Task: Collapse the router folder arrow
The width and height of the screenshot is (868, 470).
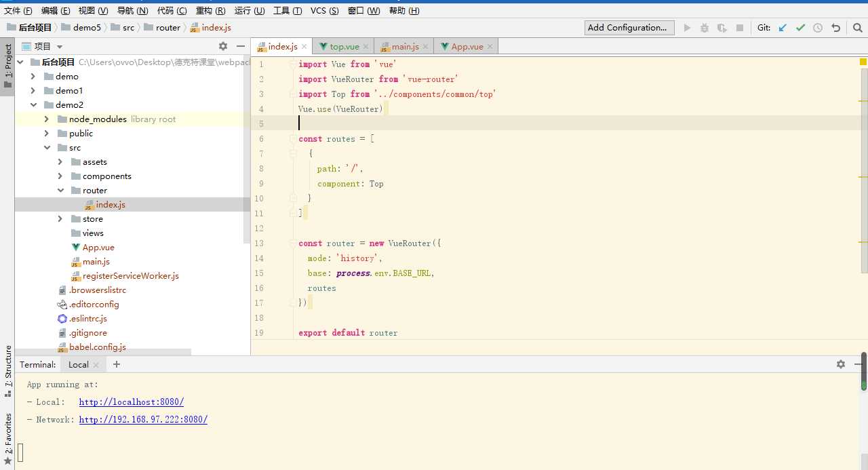Action: point(60,190)
